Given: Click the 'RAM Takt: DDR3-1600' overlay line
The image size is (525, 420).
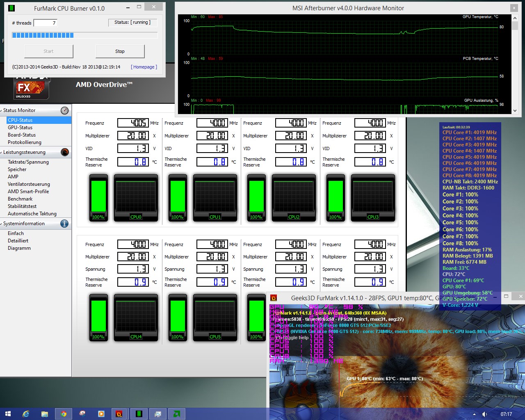Looking at the screenshot, I should pos(468,188).
